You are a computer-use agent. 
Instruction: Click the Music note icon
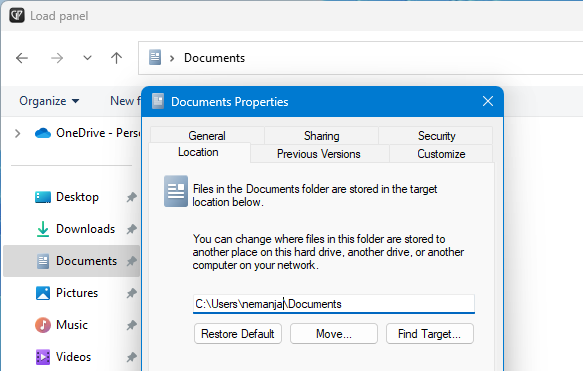[43, 325]
